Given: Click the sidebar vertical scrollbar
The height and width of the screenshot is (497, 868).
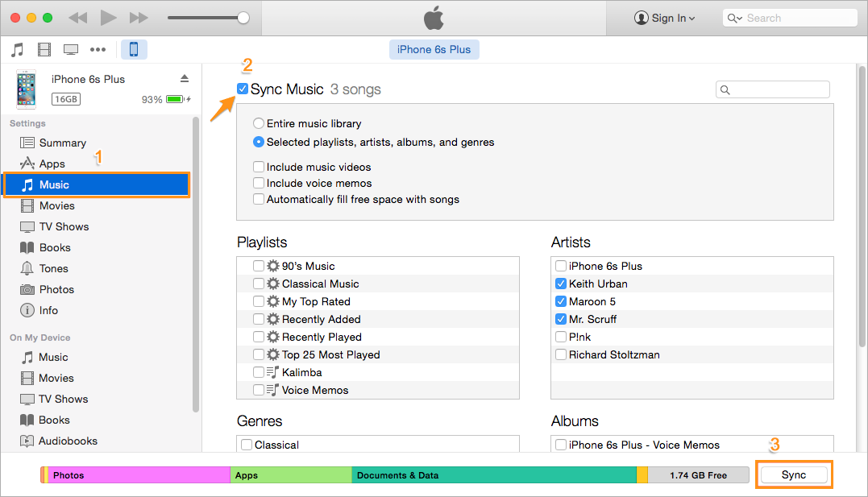Looking at the screenshot, I should 195,264.
